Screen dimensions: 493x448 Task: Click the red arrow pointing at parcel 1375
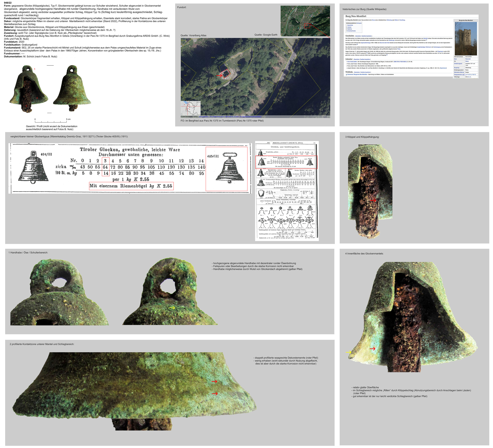tap(219, 76)
